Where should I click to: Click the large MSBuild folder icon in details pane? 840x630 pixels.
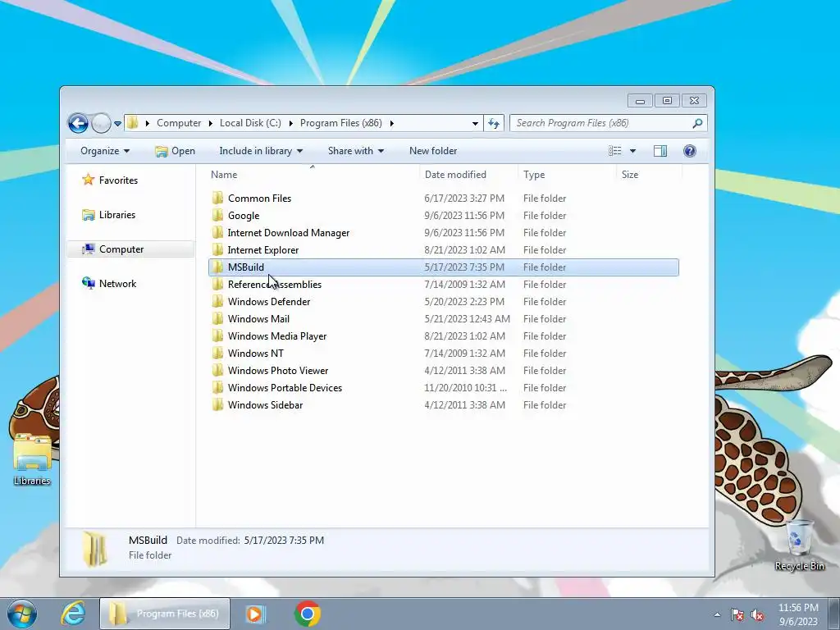coord(95,549)
